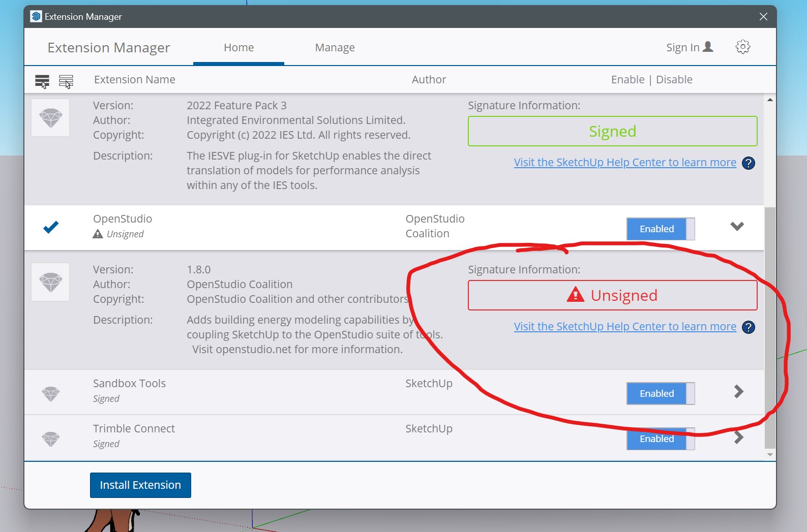The image size is (807, 532).
Task: Click the scrollbar up arrow
Action: click(x=770, y=100)
